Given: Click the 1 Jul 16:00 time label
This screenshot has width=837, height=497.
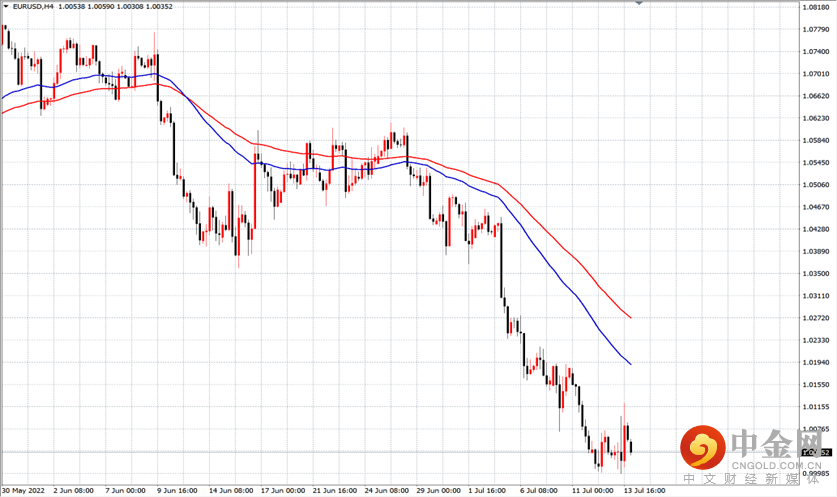Looking at the screenshot, I should click(487, 490).
